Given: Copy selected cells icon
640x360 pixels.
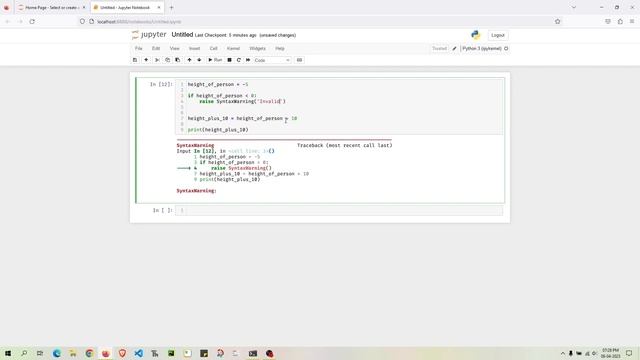Looking at the screenshot, I should 167,60.
